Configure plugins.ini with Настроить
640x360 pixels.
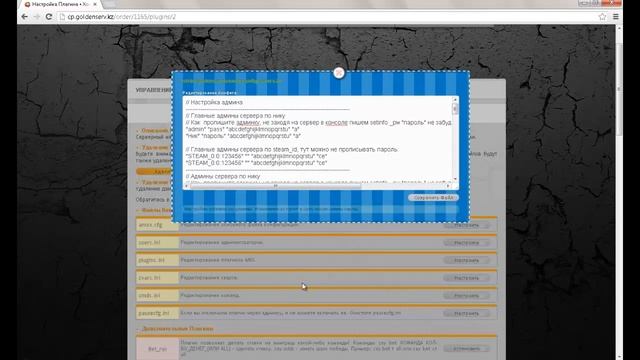coord(466,260)
